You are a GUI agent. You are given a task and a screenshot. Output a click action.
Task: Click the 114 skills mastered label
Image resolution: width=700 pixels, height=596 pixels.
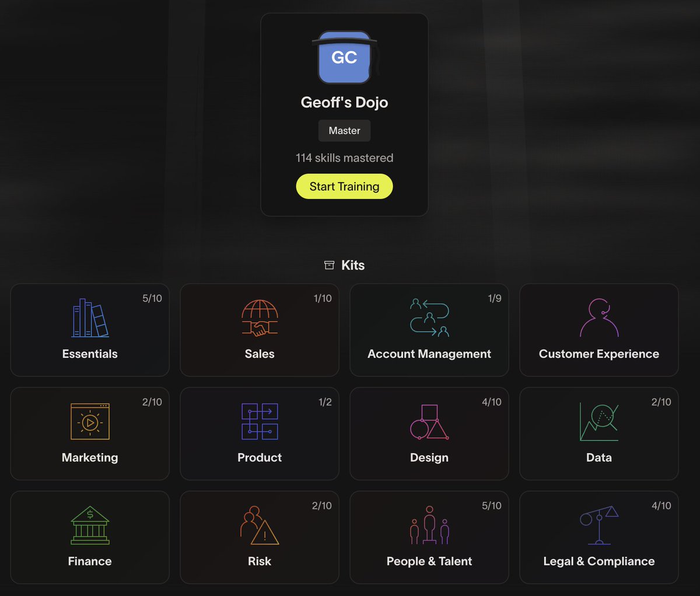[x=344, y=158]
